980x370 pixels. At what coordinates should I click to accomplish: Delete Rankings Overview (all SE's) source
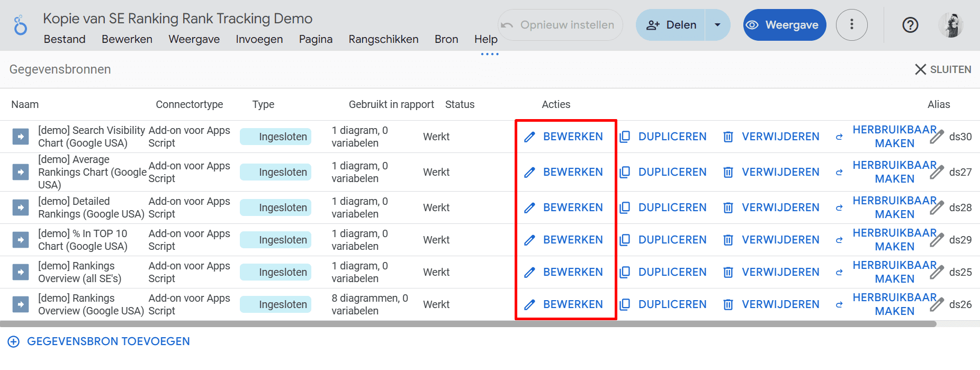[x=771, y=272]
